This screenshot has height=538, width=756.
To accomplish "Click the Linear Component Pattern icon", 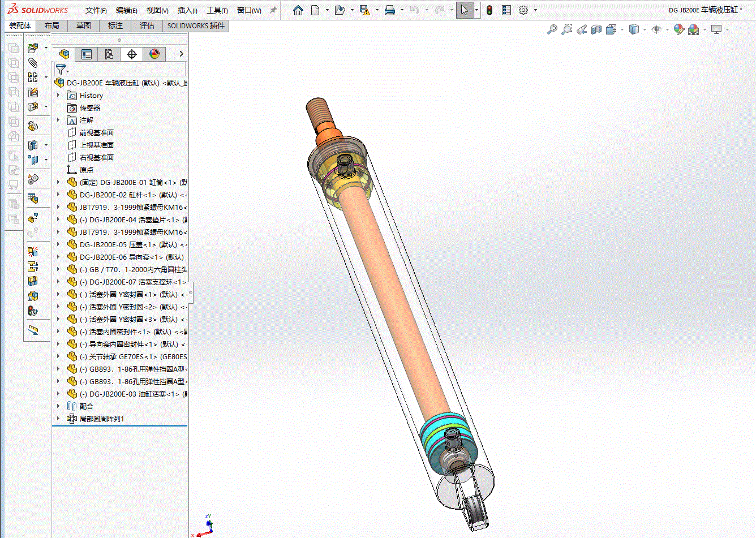I will click(x=33, y=77).
